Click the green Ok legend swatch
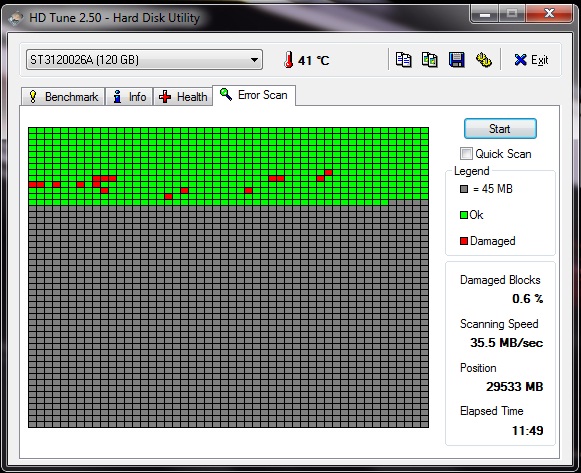The width and height of the screenshot is (581, 473). click(464, 215)
